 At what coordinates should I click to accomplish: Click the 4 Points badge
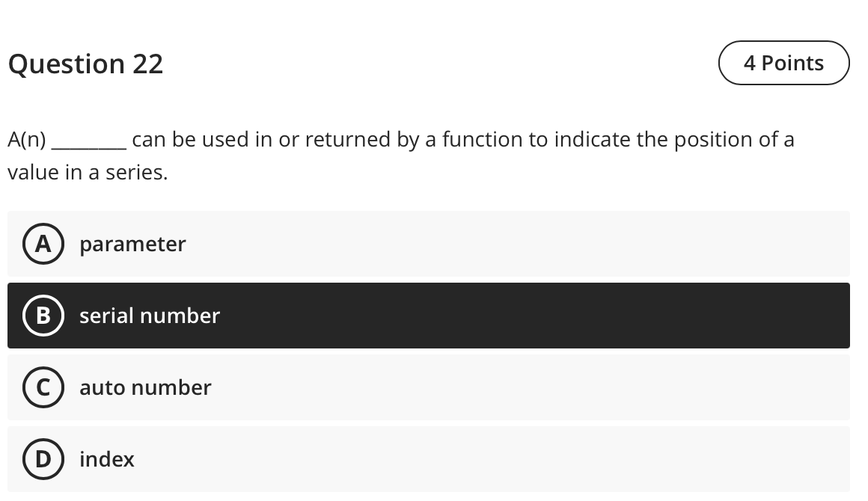(783, 63)
